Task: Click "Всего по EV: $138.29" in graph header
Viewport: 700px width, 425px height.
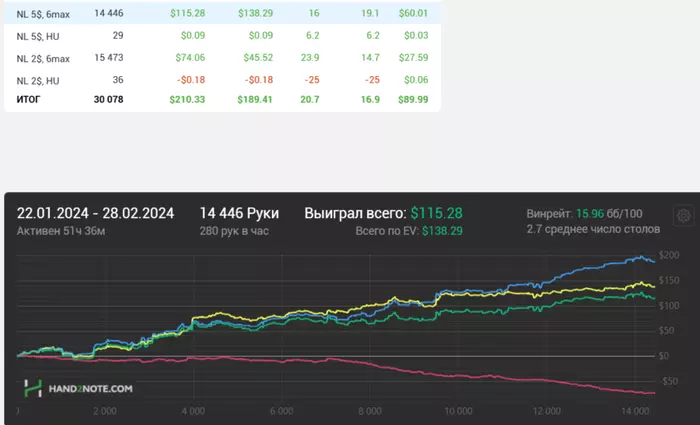Action: tap(409, 231)
